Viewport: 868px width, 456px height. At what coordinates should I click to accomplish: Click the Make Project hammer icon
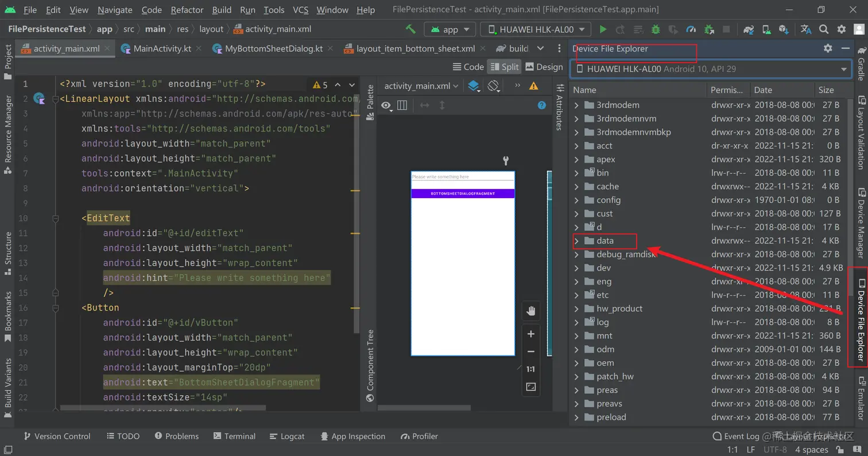pyautogui.click(x=410, y=29)
